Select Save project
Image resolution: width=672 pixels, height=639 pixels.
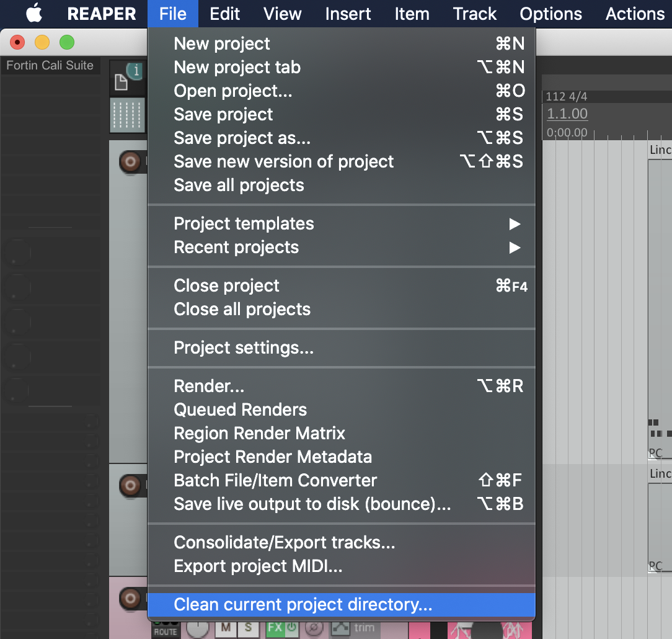tap(342, 115)
